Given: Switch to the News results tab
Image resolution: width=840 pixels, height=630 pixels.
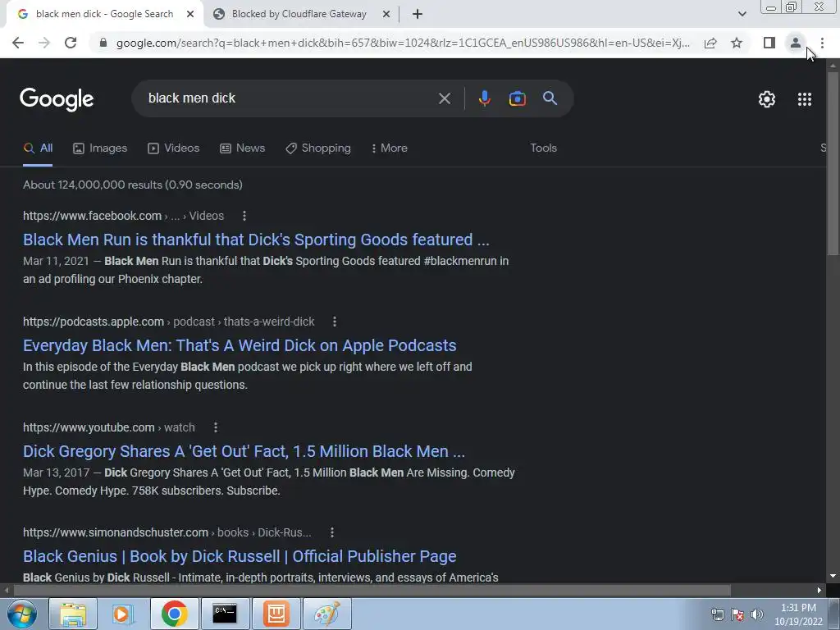Looking at the screenshot, I should pyautogui.click(x=243, y=148).
